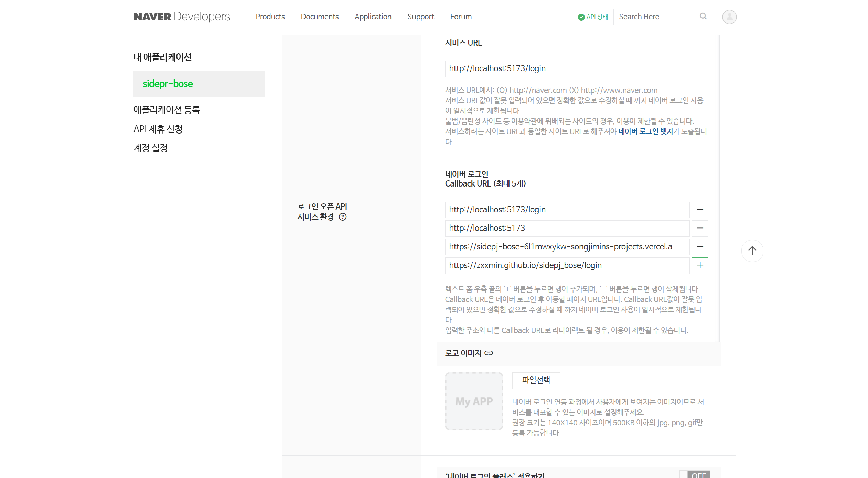Click the My APP logo thumbnail

[x=474, y=401]
